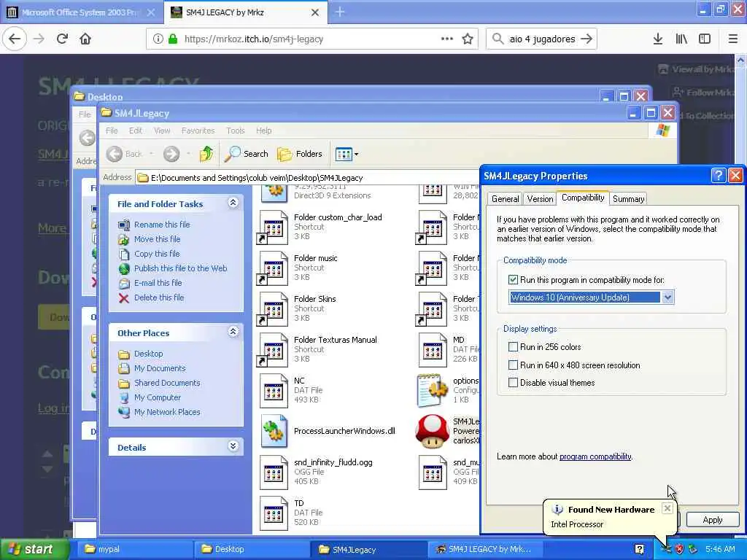747x560 pixels.
Task: Open Edit menu in SM4JLegacy window
Action: coord(135,131)
